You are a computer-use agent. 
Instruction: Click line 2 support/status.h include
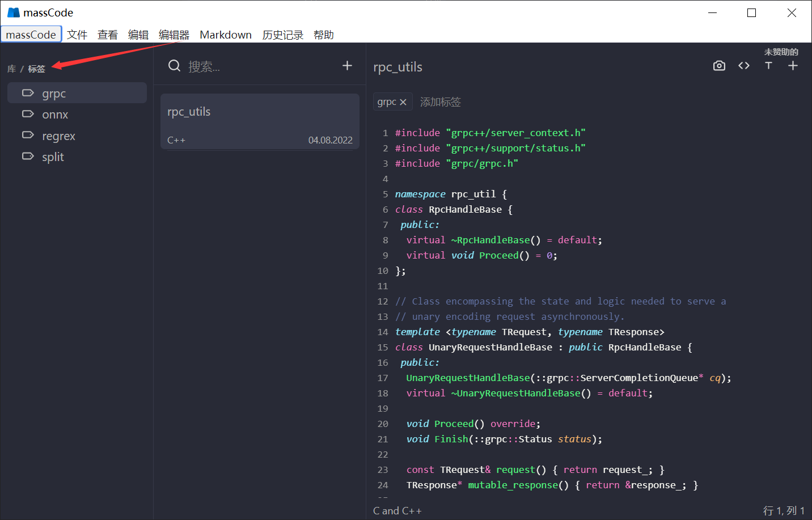click(x=490, y=148)
